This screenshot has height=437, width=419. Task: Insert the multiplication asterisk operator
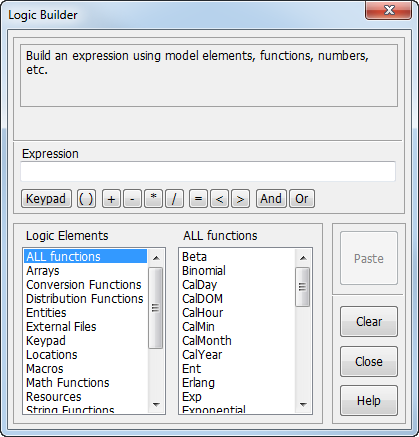(x=153, y=199)
